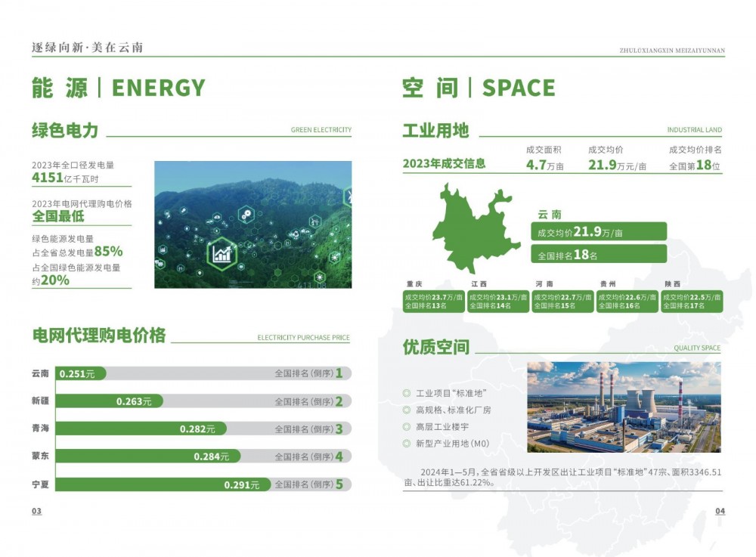Select the 占全省总发电量85% line

pos(77,252)
